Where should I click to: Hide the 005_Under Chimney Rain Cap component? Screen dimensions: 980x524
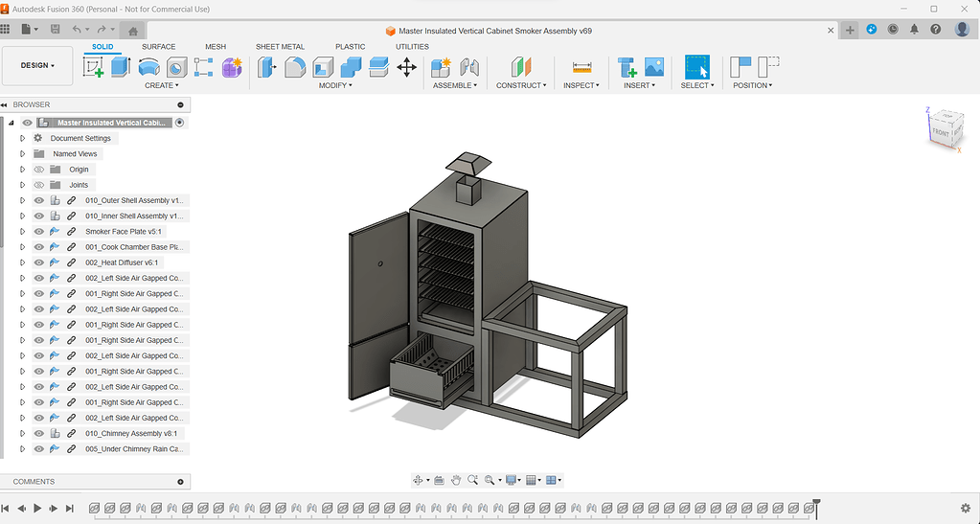[38, 449]
